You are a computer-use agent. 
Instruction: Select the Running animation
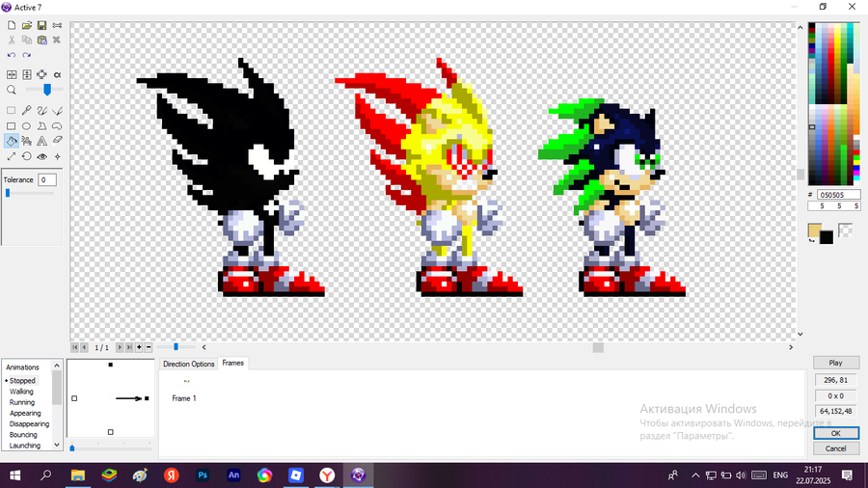[x=22, y=402]
